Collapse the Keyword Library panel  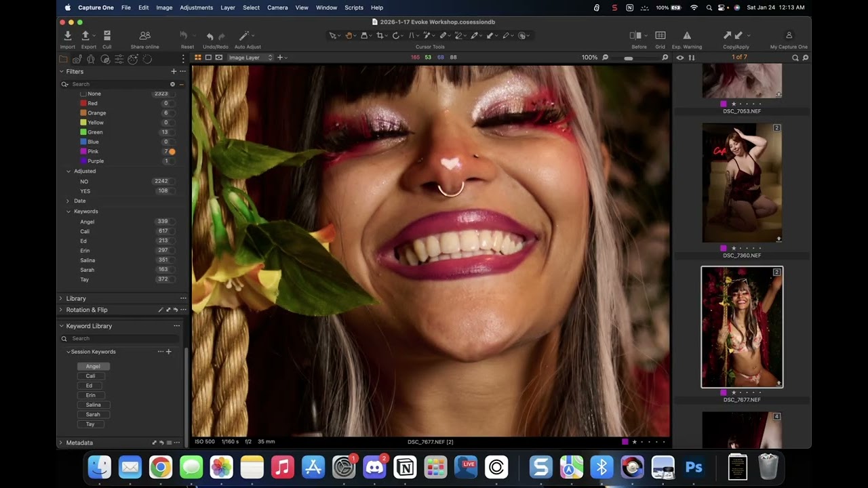pos(61,326)
